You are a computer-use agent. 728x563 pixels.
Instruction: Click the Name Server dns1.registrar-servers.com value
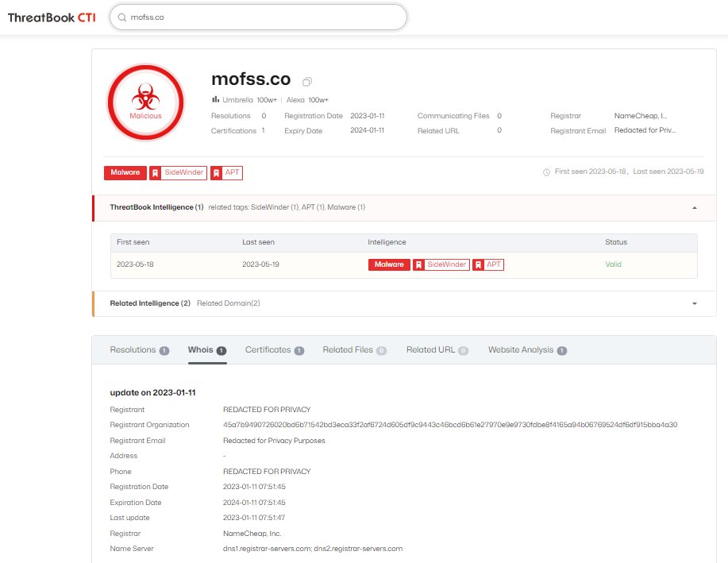click(x=313, y=549)
